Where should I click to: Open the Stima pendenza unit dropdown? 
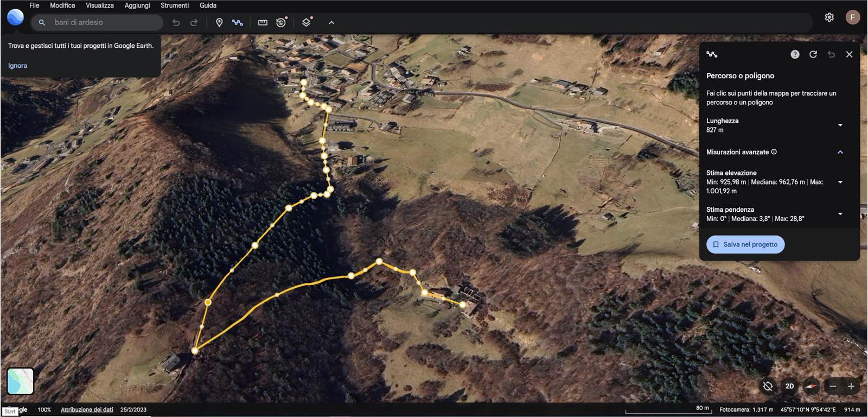point(840,214)
